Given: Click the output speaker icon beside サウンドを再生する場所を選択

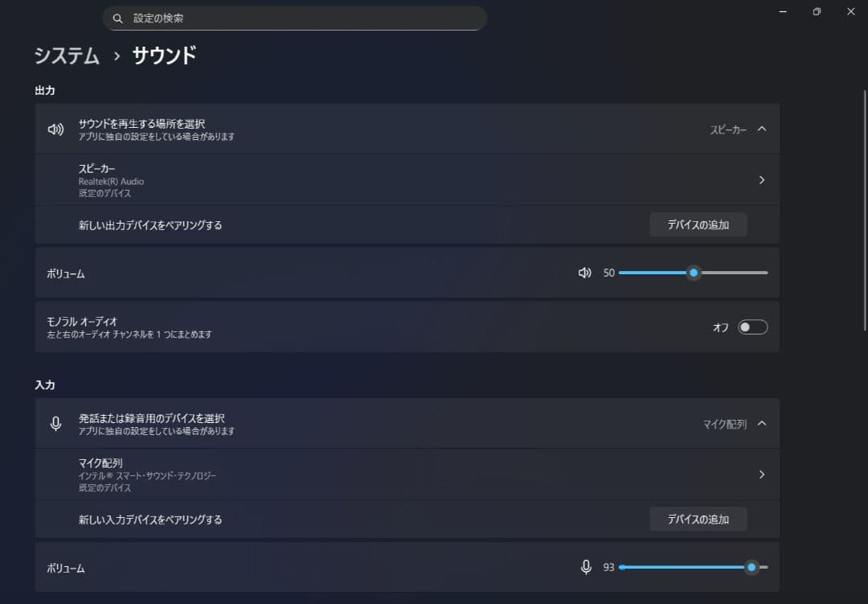Looking at the screenshot, I should coord(55,129).
